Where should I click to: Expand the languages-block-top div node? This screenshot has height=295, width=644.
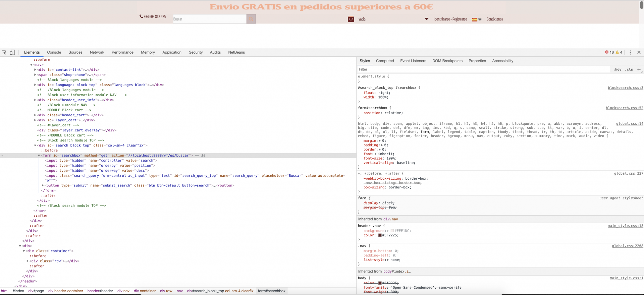(35, 85)
